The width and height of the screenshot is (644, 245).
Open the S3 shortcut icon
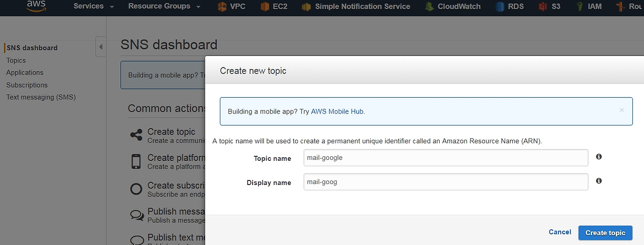pyautogui.click(x=542, y=7)
